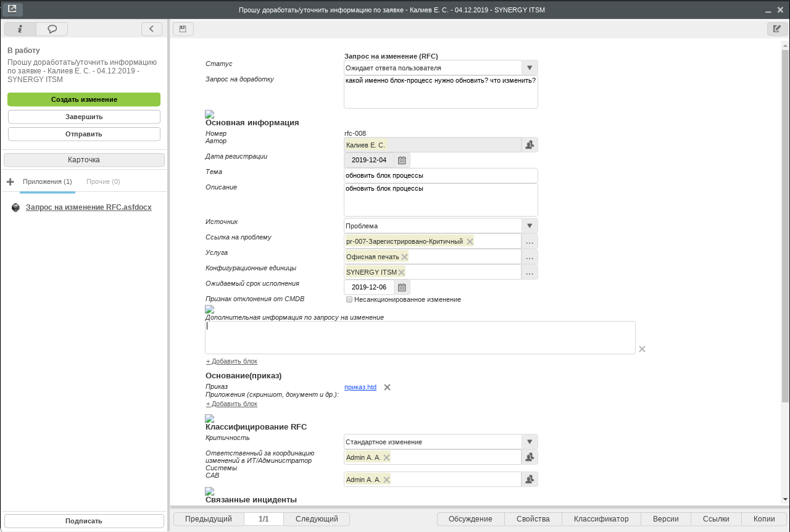The width and height of the screenshot is (790, 532).
Task: Remove the приказ.htd attachment
Action: tap(387, 388)
